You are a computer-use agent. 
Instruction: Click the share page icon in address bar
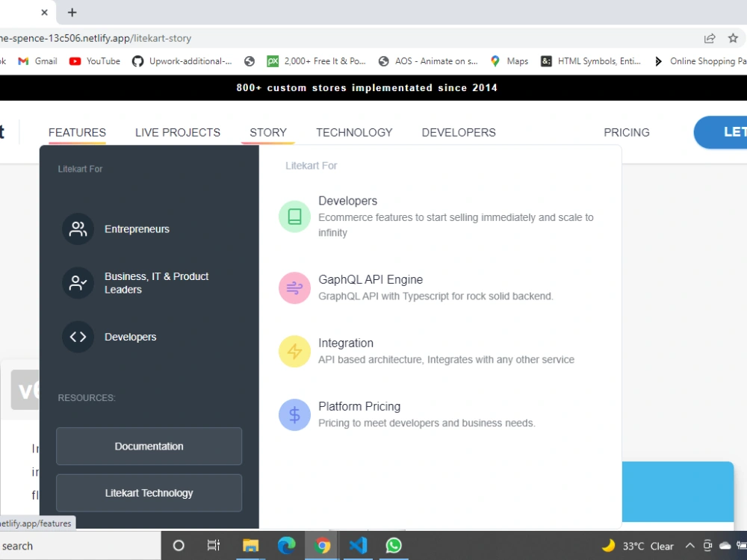click(x=710, y=38)
